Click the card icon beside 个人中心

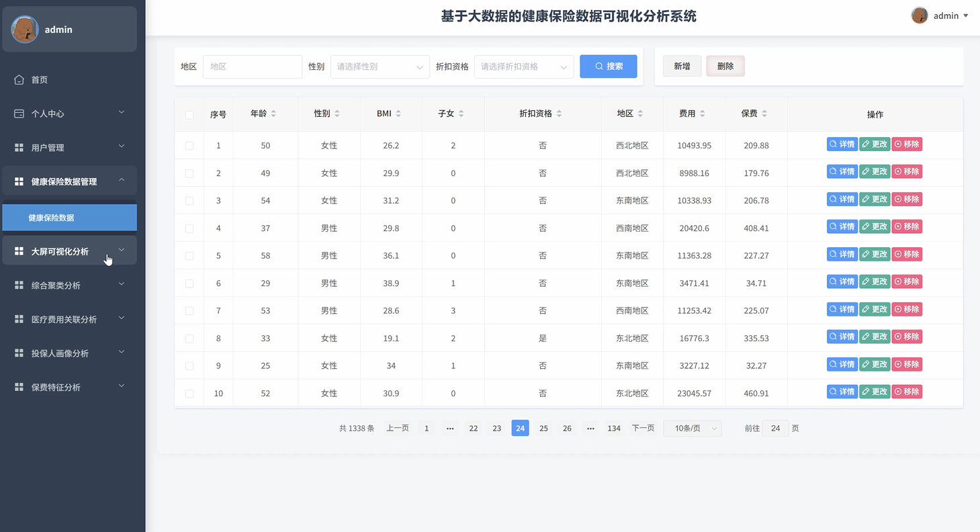coord(19,114)
